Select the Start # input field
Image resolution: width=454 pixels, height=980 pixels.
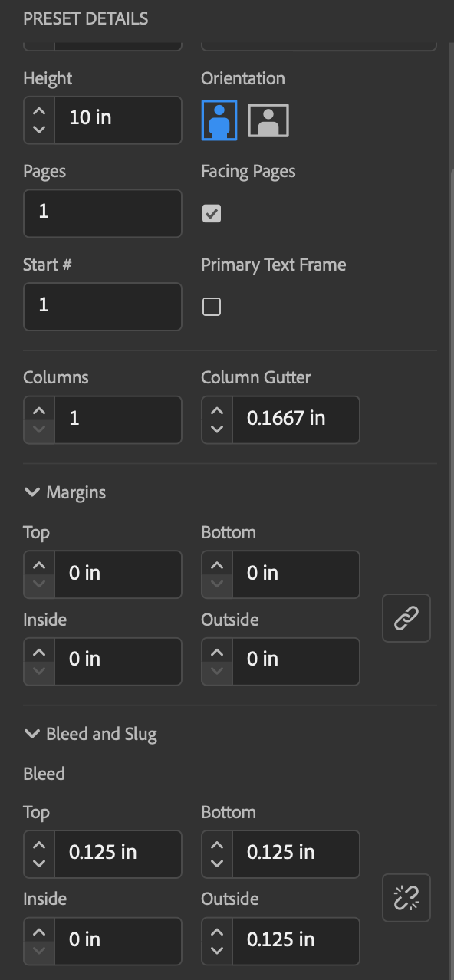click(102, 307)
